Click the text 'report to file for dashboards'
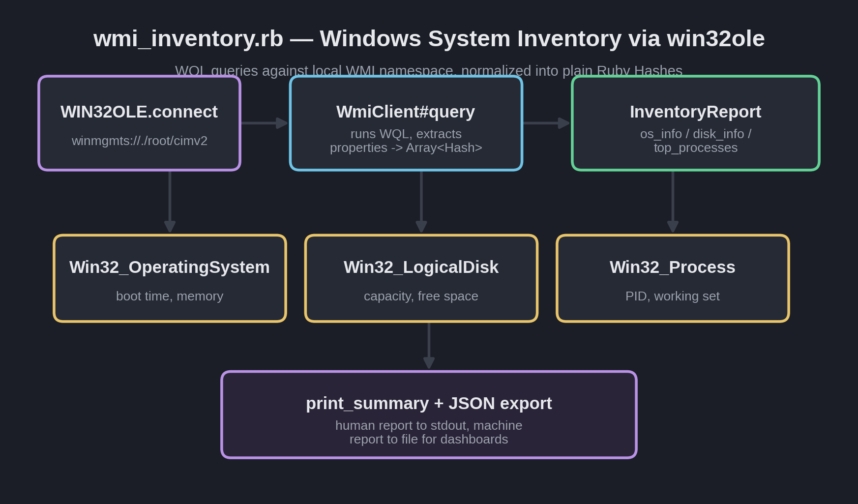The width and height of the screenshot is (858, 504). (429, 439)
